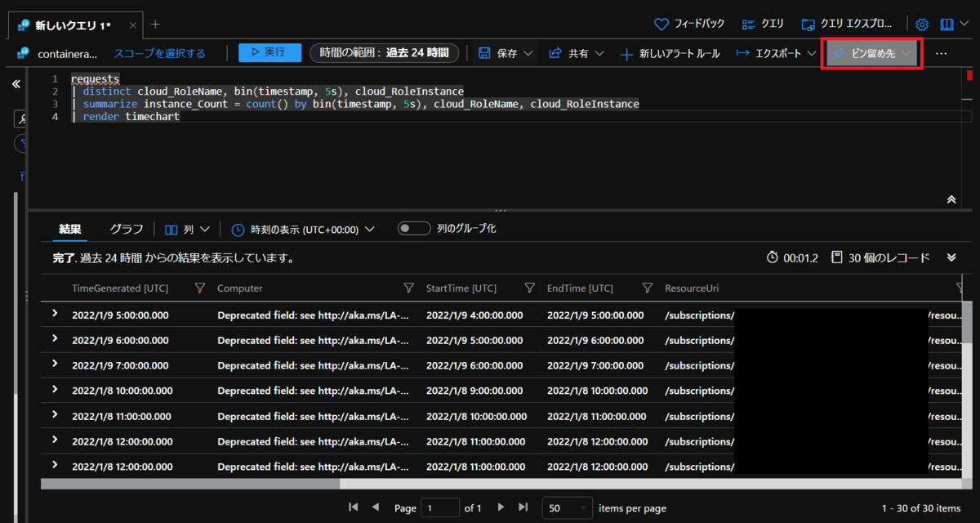Switch to the 結果 tab
The height and width of the screenshot is (523, 980).
click(x=70, y=230)
